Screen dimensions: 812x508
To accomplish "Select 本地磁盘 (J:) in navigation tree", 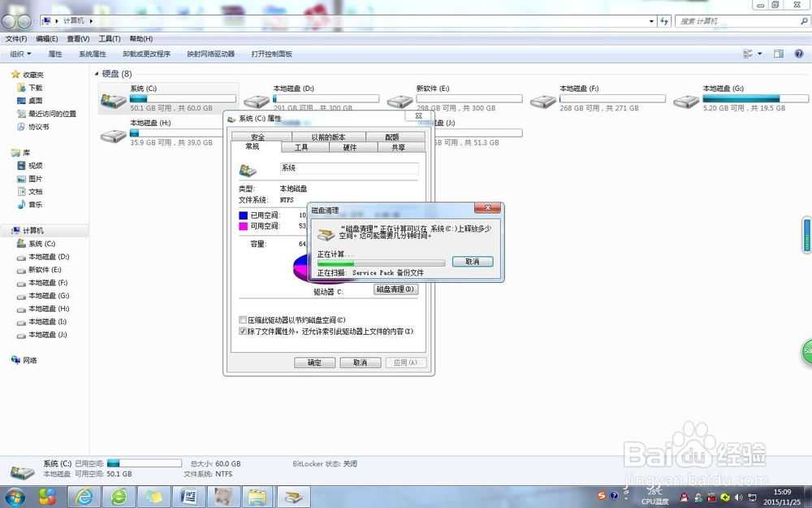I will 42,334.
